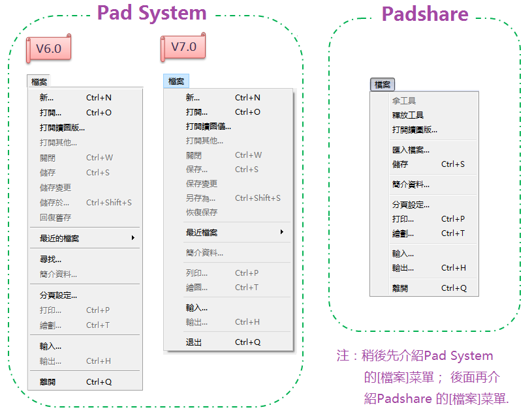The image size is (532, 416).
Task: Choose 回復舊存 in the V6.0 menu
Action: point(55,218)
